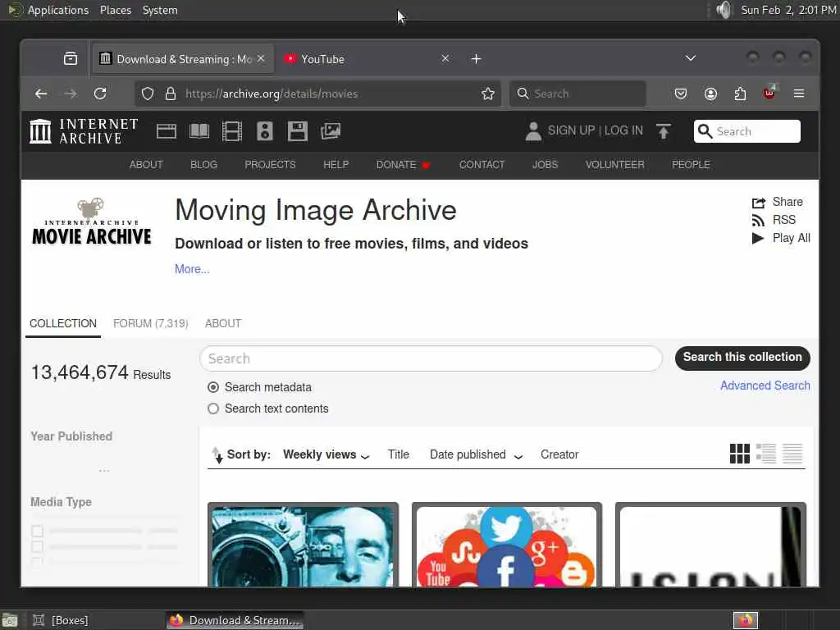Switch to compact list view
This screenshot has width=840, height=630.
(x=792, y=454)
